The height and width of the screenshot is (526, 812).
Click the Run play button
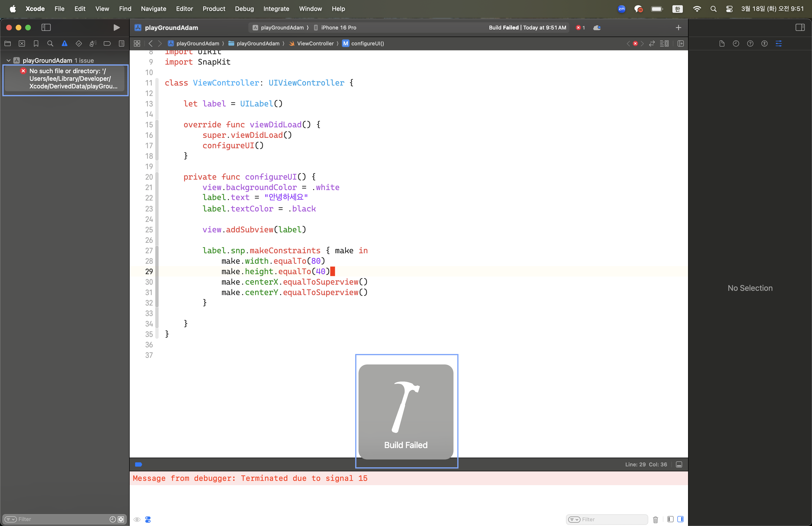pos(116,28)
